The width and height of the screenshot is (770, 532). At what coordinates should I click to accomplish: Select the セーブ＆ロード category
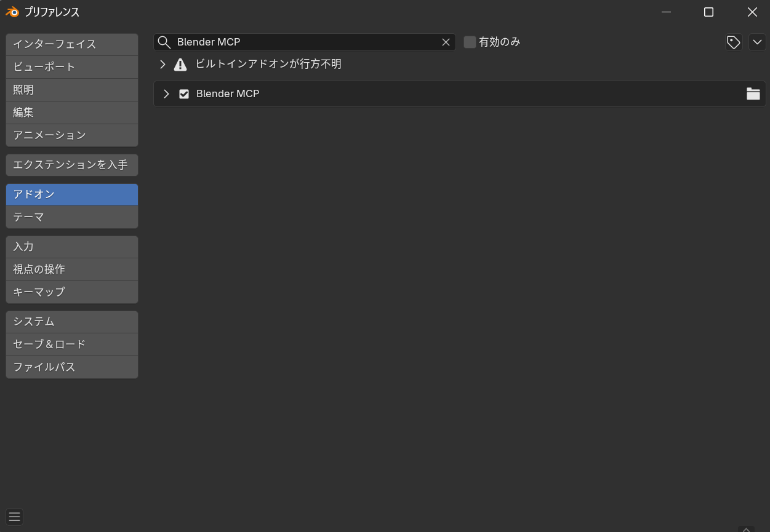click(71, 344)
